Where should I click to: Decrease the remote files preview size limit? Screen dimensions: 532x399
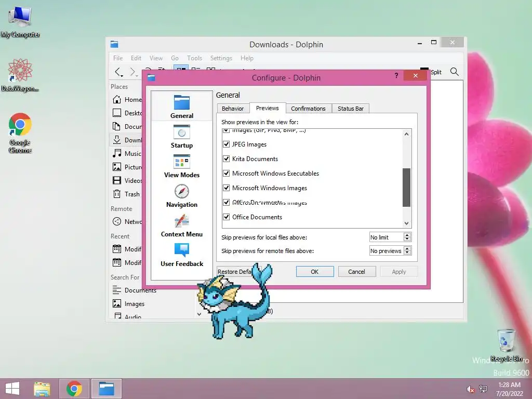[407, 253]
